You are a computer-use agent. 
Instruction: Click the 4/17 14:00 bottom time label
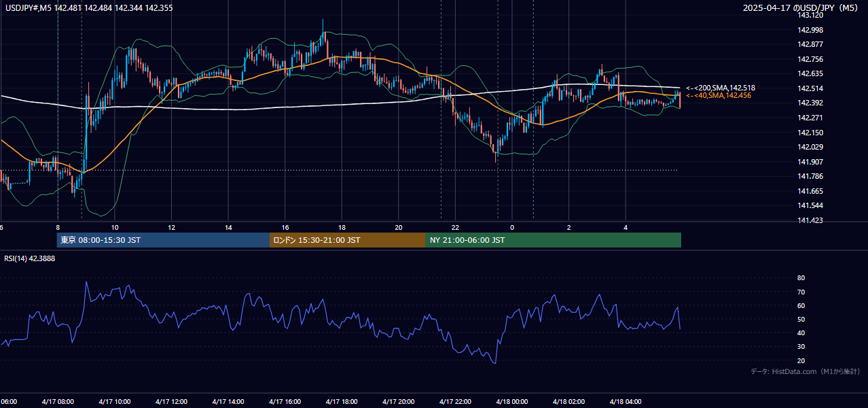228,401
